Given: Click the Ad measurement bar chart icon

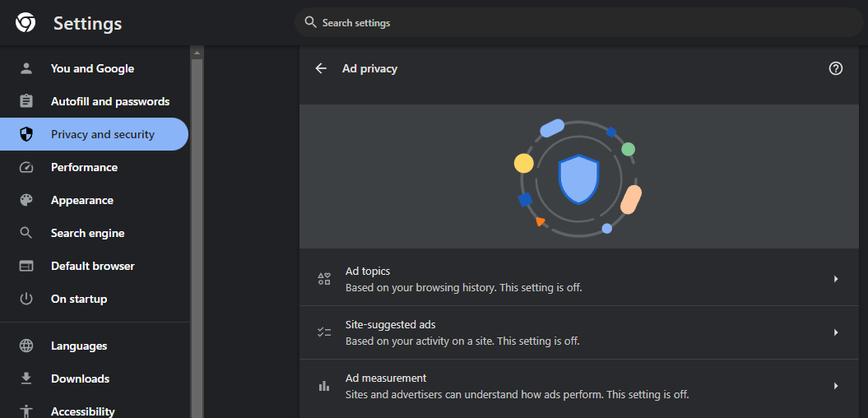Looking at the screenshot, I should (324, 386).
